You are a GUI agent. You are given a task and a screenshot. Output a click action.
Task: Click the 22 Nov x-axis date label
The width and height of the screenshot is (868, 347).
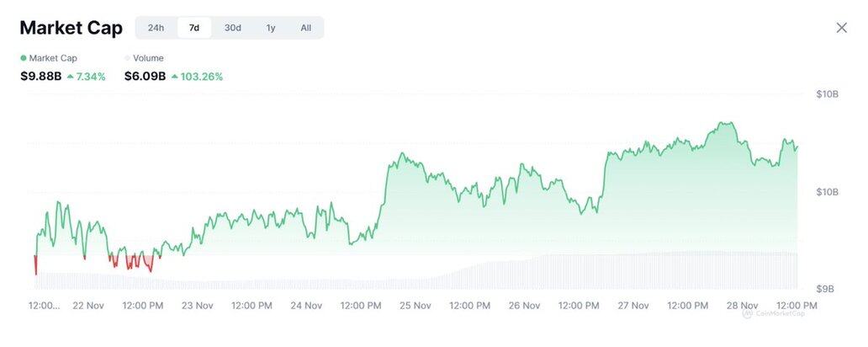pyautogui.click(x=88, y=306)
